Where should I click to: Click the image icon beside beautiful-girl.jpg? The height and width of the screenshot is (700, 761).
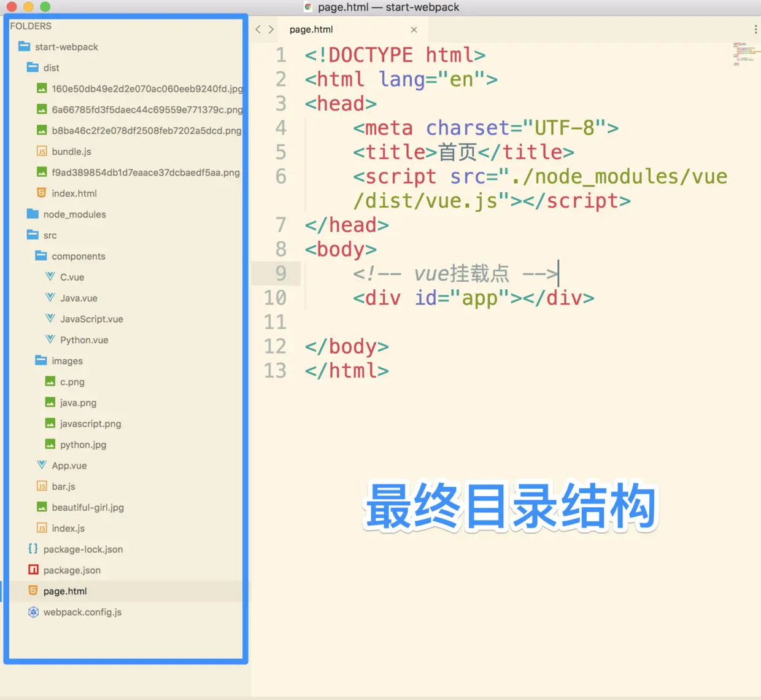coord(42,507)
